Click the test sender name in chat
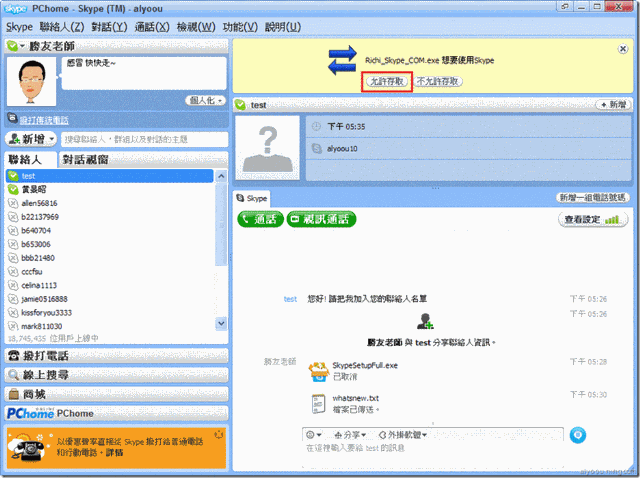The height and width of the screenshot is (478, 640). click(290, 299)
